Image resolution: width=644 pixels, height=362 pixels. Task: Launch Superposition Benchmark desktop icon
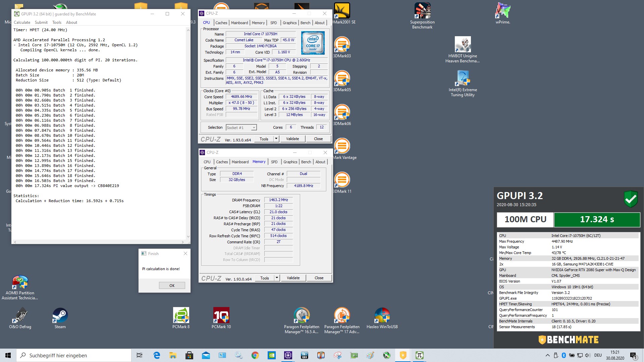pyautogui.click(x=422, y=16)
